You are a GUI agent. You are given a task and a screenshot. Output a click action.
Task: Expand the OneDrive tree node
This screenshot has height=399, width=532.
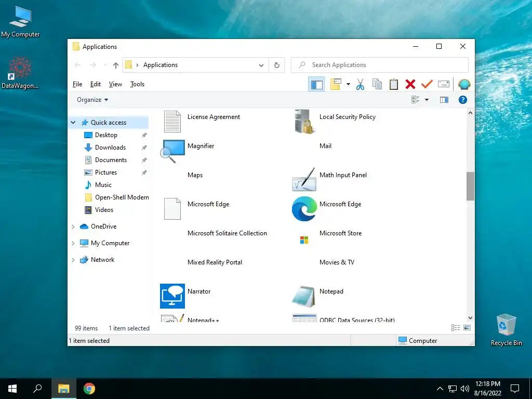tap(73, 227)
